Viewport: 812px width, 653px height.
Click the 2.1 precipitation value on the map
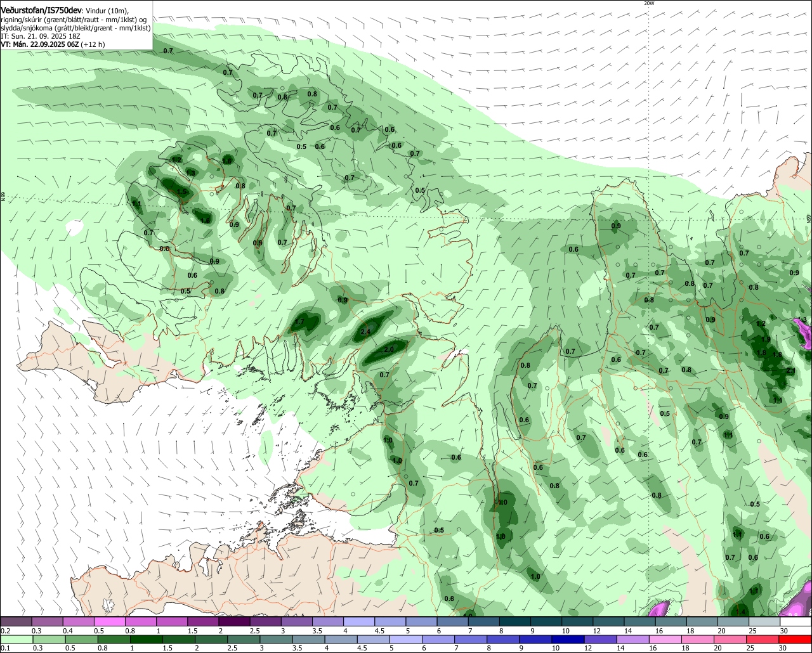pyautogui.click(x=790, y=370)
